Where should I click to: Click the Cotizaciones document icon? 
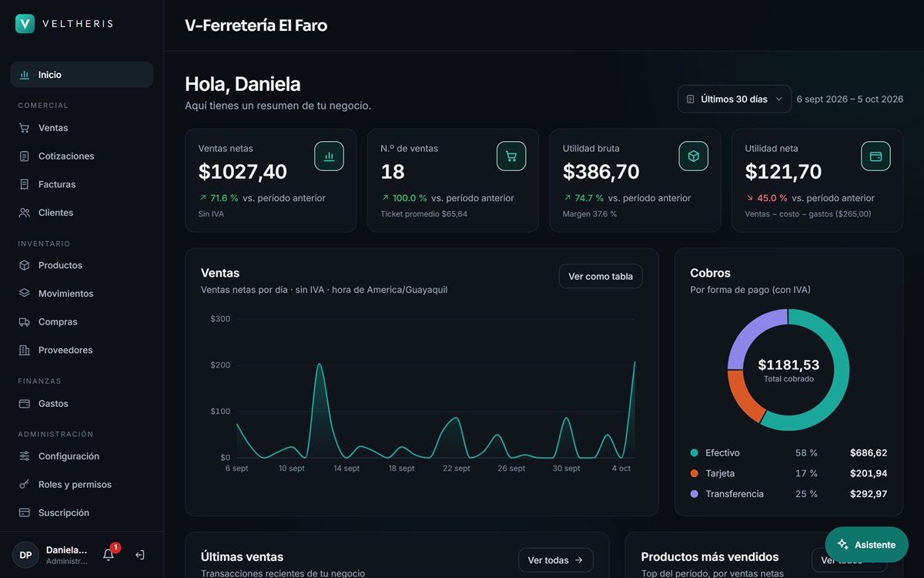25,156
